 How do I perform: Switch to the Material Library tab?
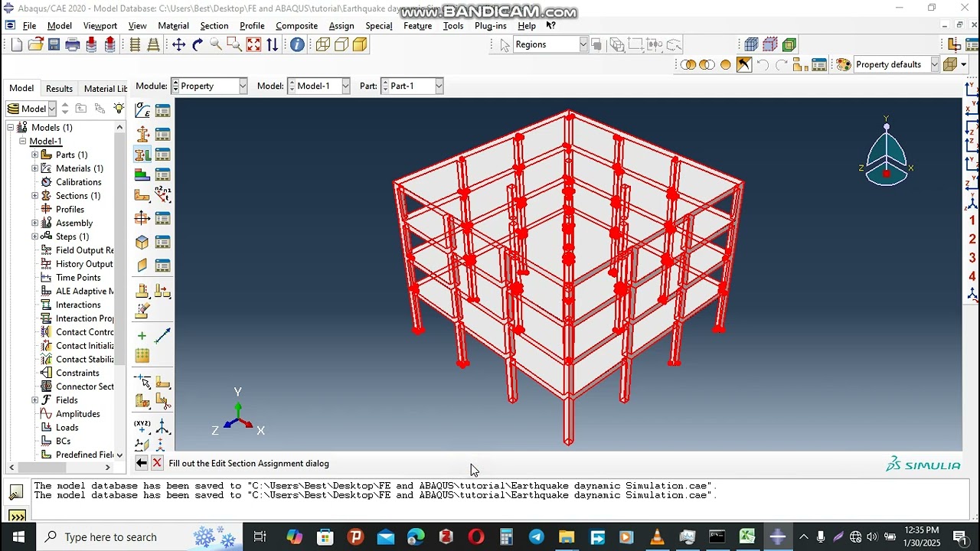pos(106,89)
